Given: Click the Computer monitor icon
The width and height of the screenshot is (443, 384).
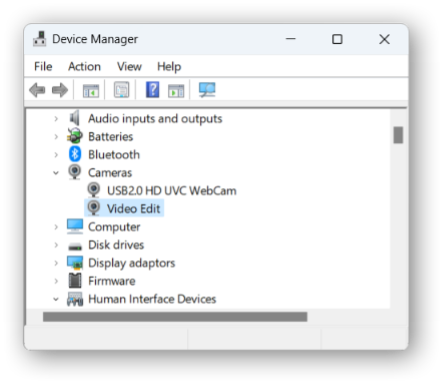Looking at the screenshot, I should click(75, 226).
